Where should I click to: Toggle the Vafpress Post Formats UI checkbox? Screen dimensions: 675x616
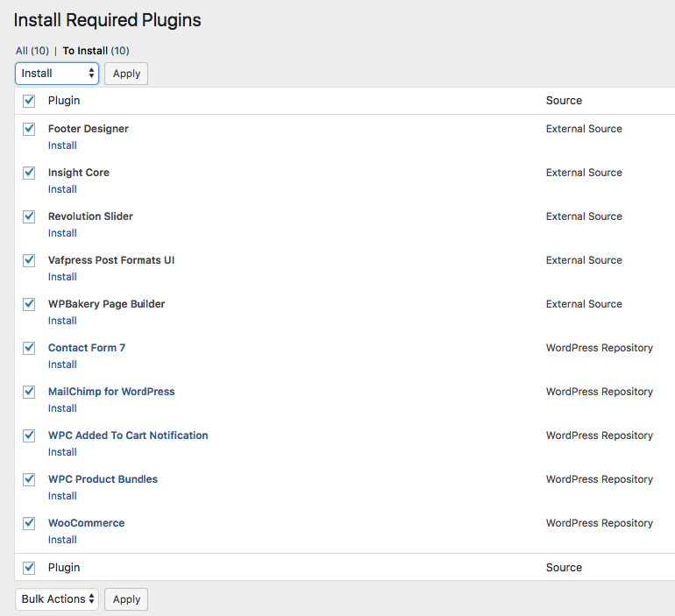(29, 260)
